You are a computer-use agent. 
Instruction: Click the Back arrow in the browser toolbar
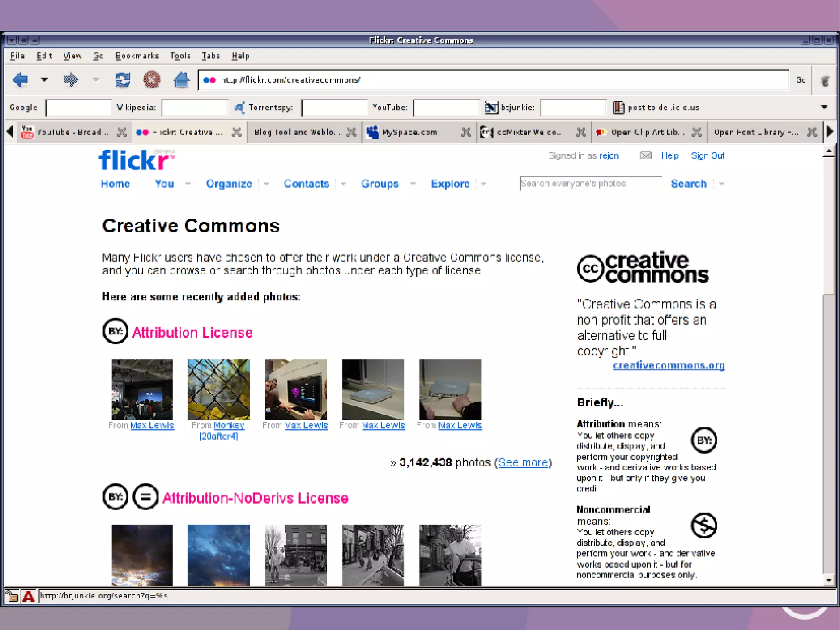(x=21, y=80)
